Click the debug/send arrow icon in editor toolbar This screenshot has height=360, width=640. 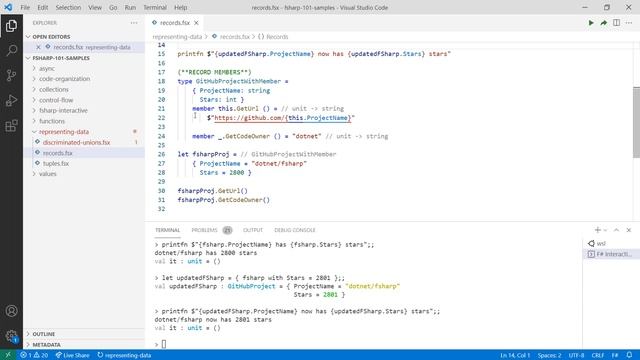[x=603, y=23]
